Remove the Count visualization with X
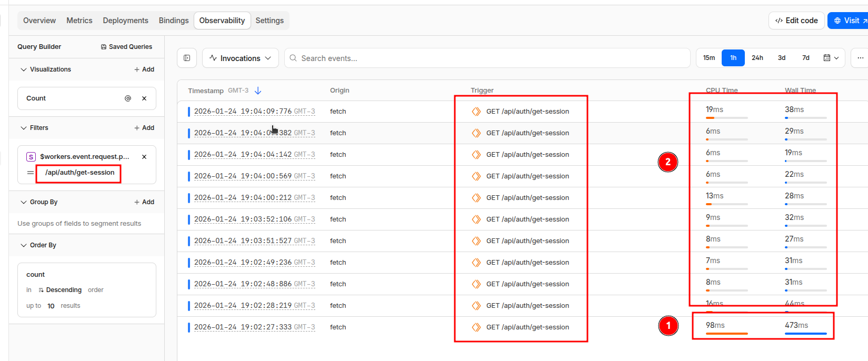This screenshot has width=868, height=361. 144,98
